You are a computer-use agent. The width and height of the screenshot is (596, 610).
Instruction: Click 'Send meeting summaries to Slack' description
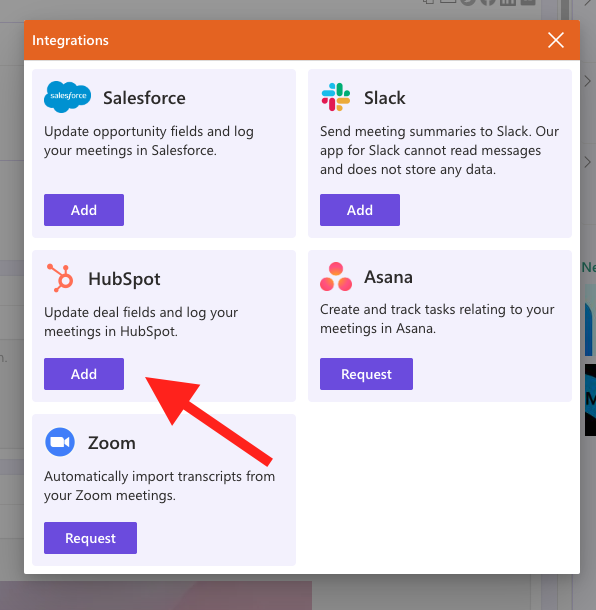(x=439, y=150)
